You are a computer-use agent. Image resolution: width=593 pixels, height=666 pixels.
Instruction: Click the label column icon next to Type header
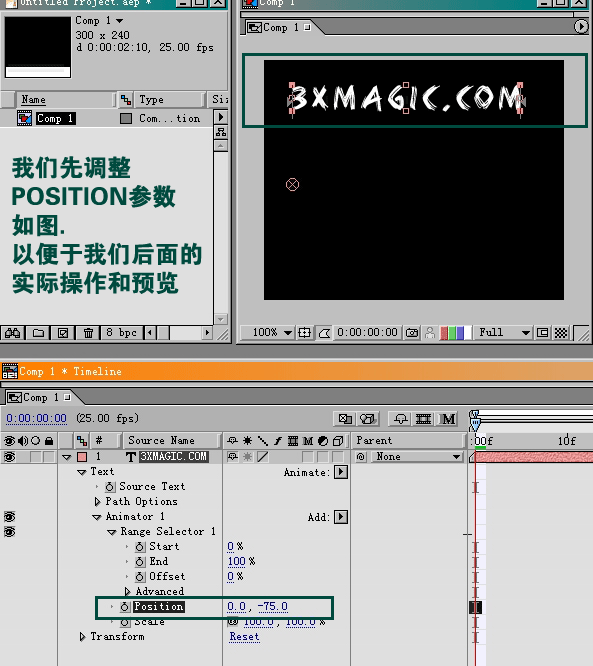[126, 99]
